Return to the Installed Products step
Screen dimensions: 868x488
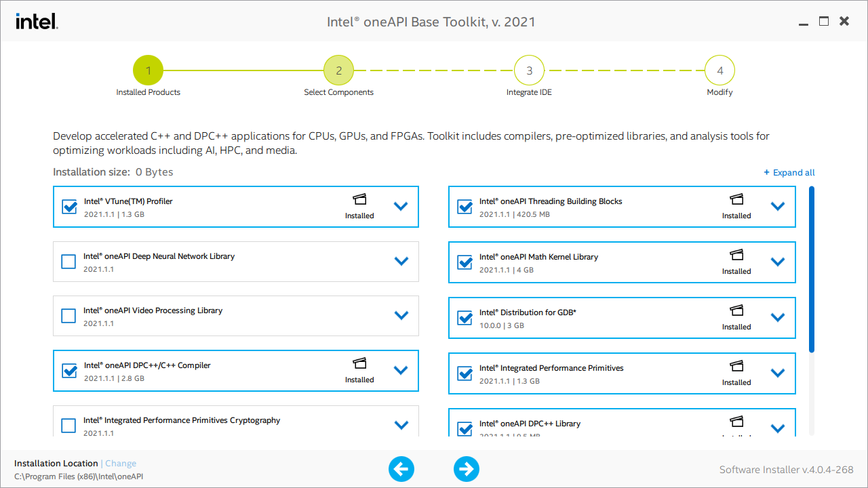[149, 70]
